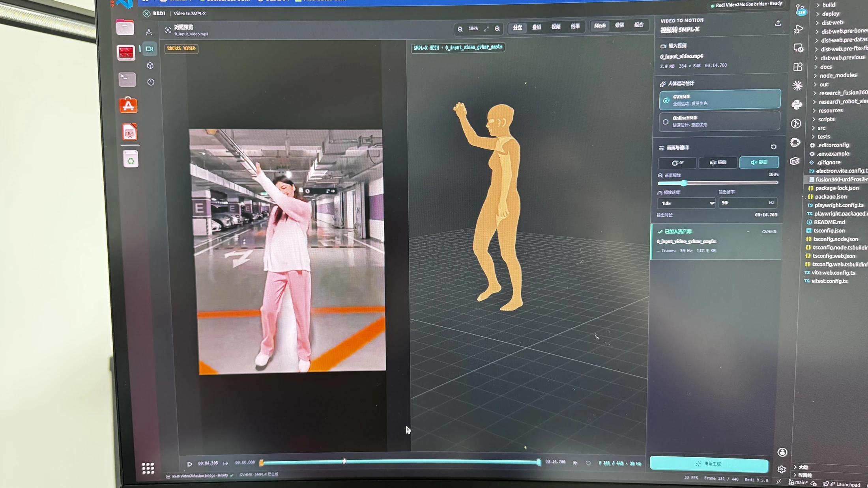Open VS Code Extensions view

798,67
